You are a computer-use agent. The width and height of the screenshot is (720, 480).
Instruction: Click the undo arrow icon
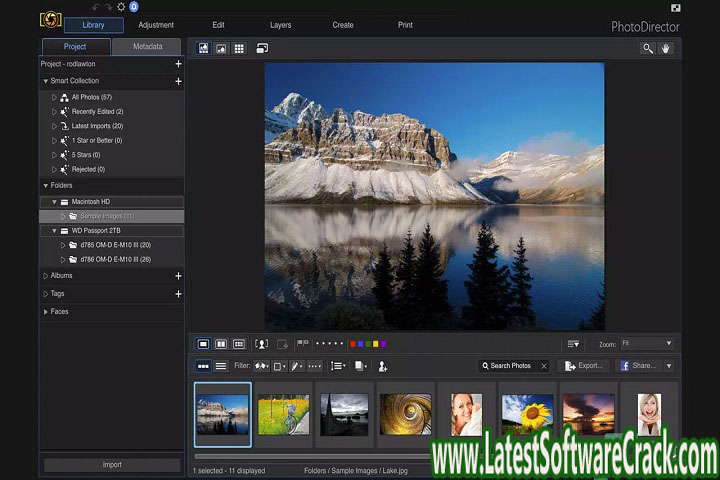pyautogui.click(x=96, y=7)
